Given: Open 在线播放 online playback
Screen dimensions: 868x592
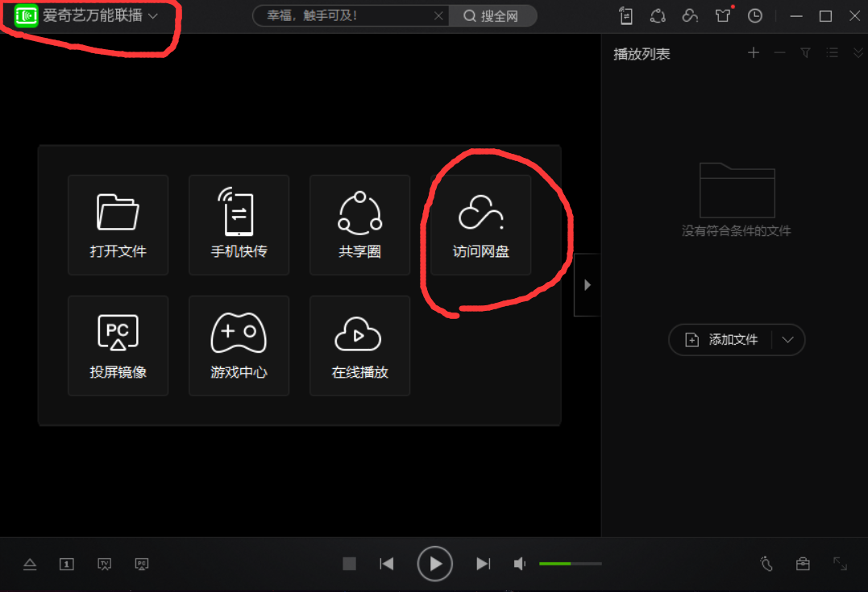Looking at the screenshot, I should 359,346.
